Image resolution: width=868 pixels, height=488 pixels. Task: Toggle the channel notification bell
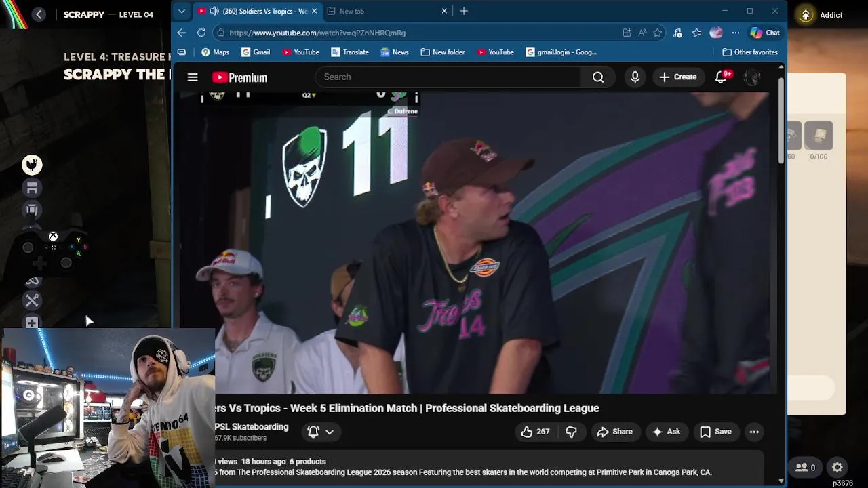pyautogui.click(x=313, y=432)
